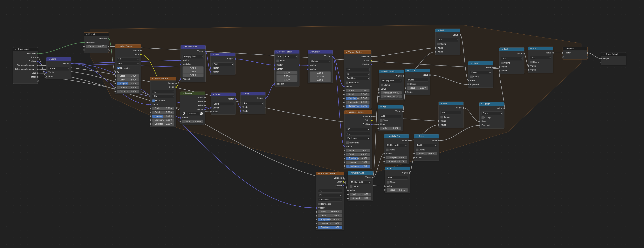Click Factor 0.000 field in Repeat node

pyautogui.click(x=96, y=46)
